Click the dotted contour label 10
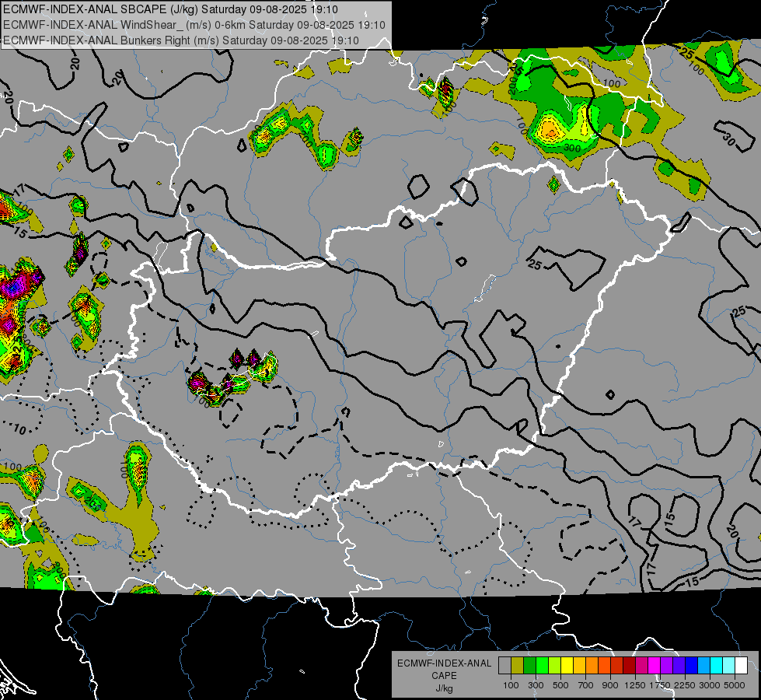This screenshot has width=761, height=700. point(19,429)
